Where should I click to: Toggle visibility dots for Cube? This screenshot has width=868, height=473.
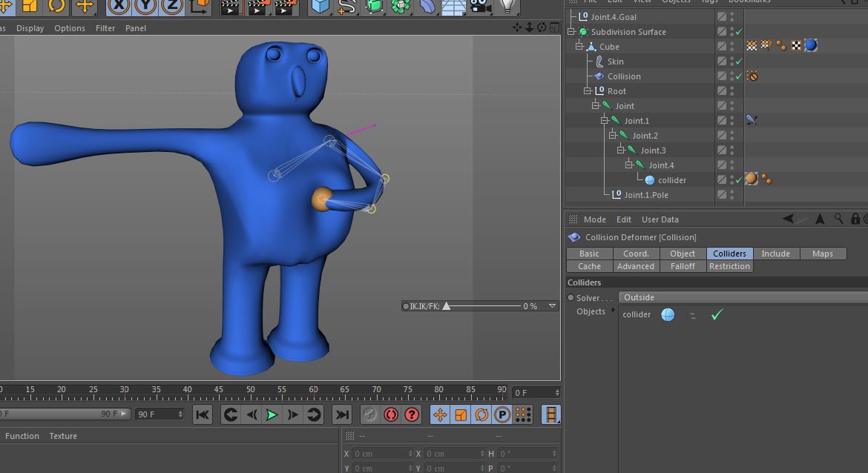731,47
